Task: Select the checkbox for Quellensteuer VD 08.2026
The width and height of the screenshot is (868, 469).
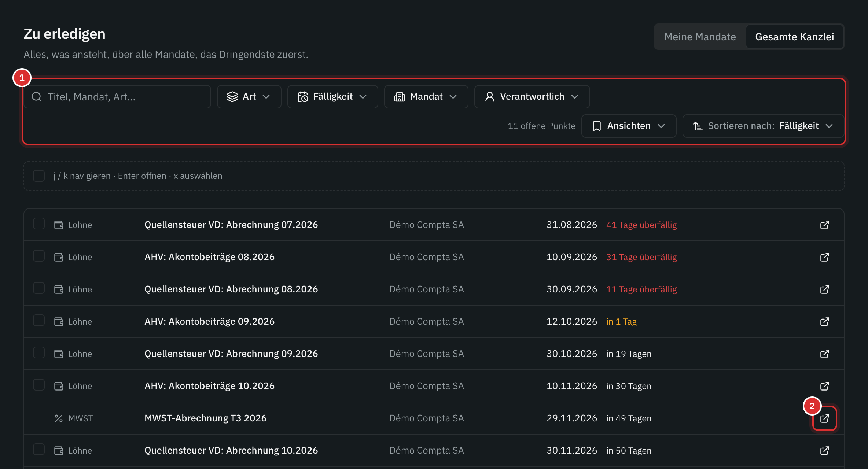Action: [x=39, y=288]
